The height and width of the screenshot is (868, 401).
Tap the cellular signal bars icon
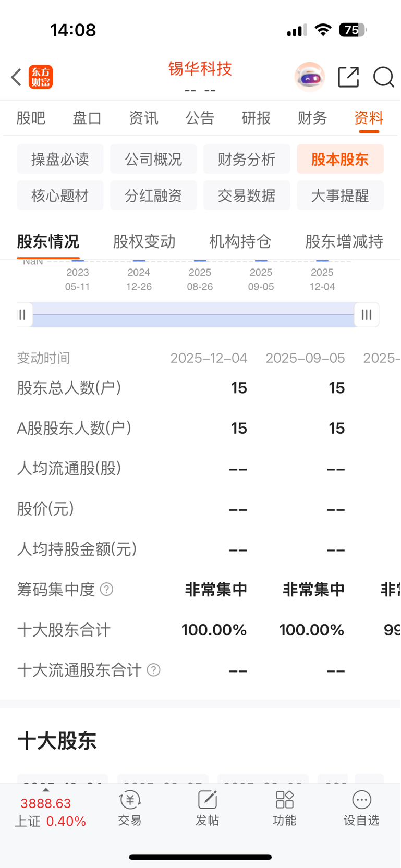[x=297, y=31]
